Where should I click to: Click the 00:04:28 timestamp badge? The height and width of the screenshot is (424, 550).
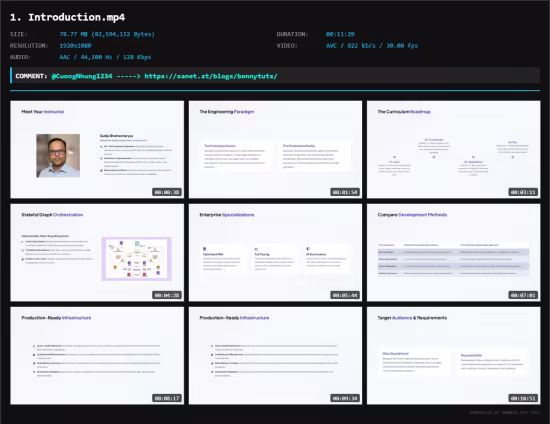coord(167,295)
